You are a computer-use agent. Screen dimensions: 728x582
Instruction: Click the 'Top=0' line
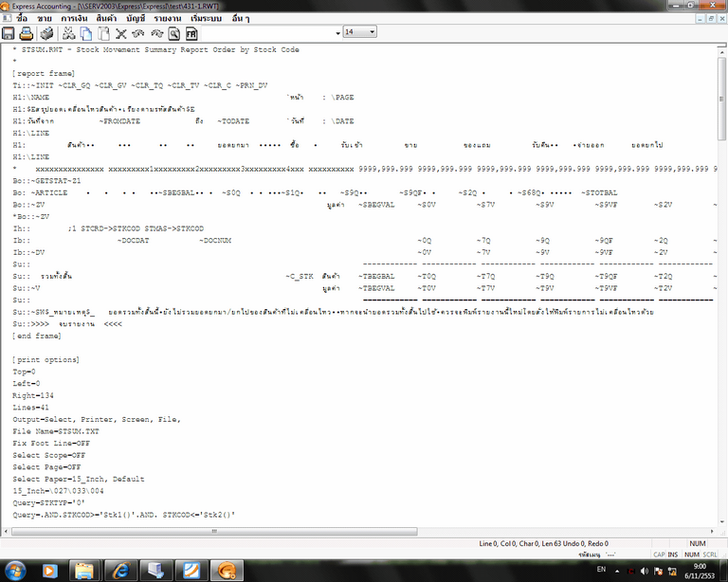(24, 372)
